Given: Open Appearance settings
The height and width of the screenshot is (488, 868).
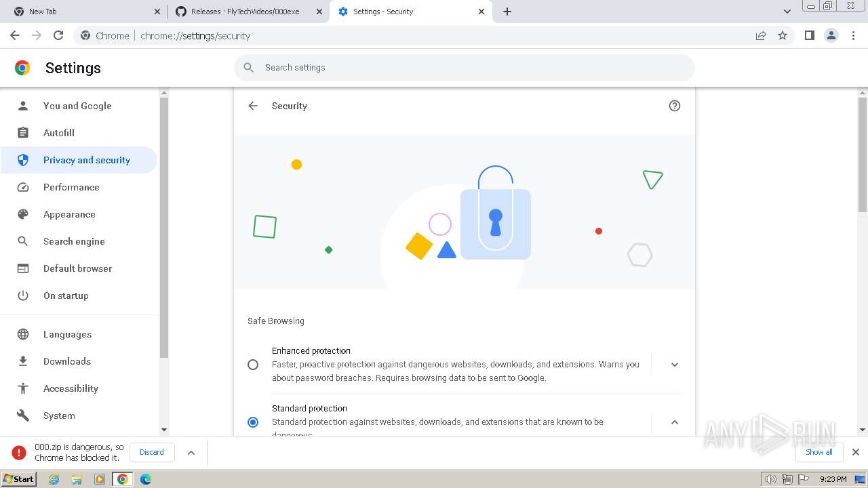Looking at the screenshot, I should coord(79,214).
